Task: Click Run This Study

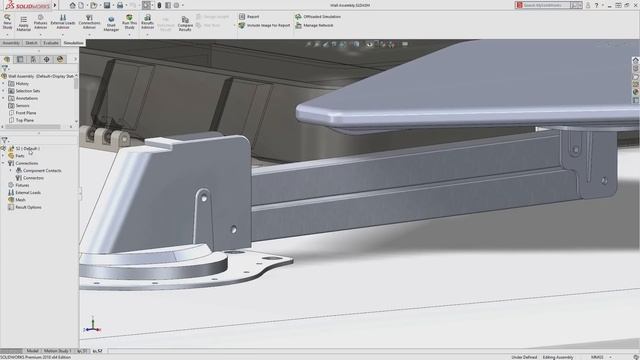Action: [129, 21]
